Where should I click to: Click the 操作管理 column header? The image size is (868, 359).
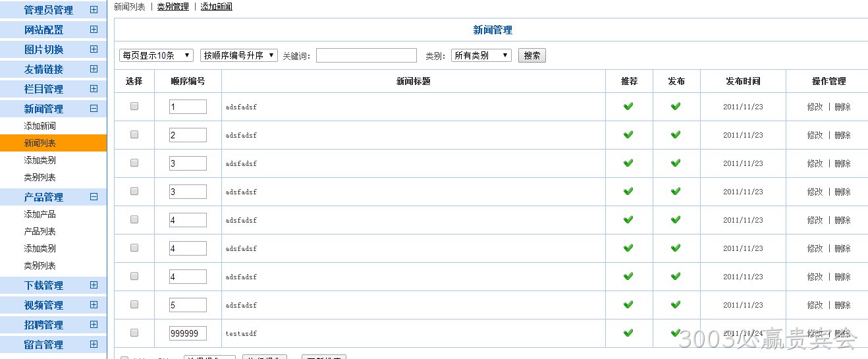click(x=828, y=82)
